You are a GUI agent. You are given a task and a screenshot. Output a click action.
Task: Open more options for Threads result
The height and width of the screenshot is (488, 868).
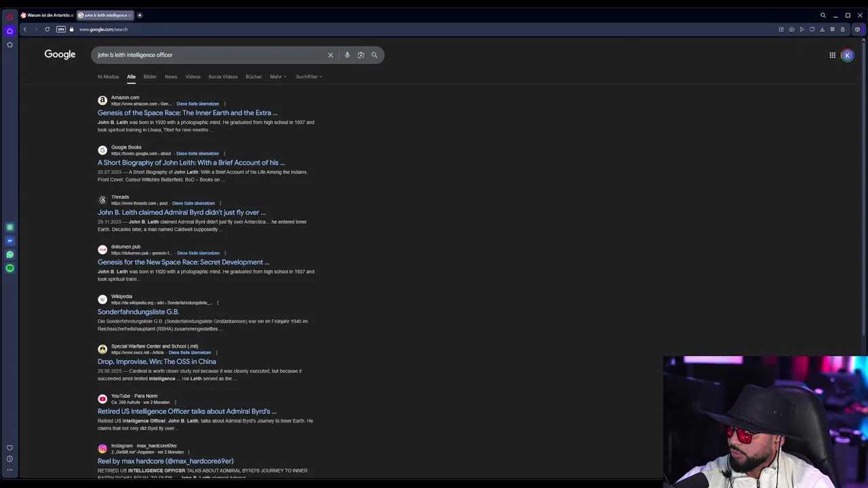click(220, 203)
